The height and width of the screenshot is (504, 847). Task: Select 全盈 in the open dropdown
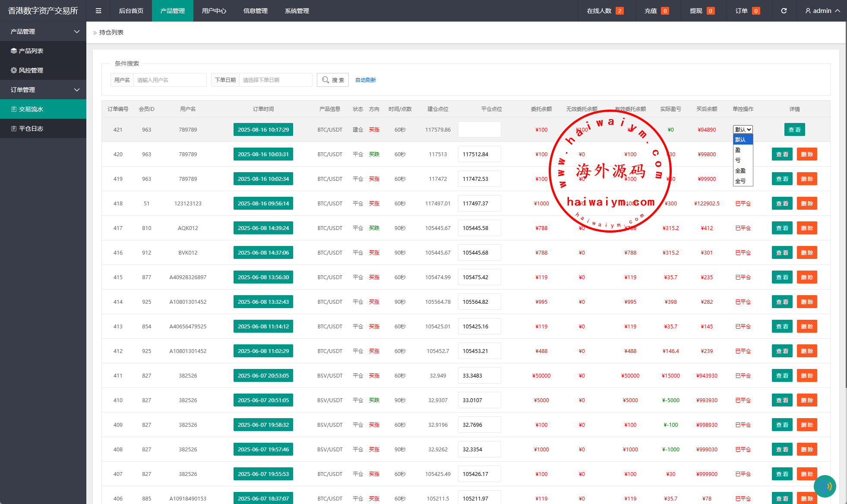point(740,170)
